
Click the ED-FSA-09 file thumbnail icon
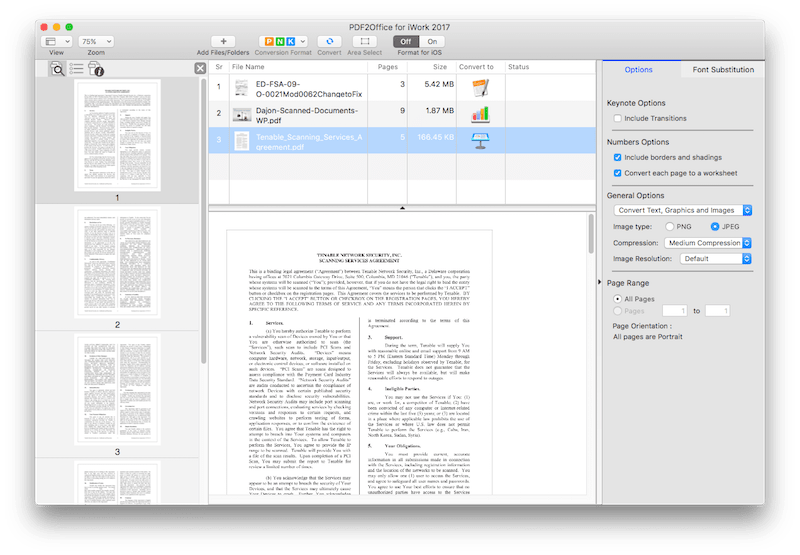pyautogui.click(x=241, y=88)
